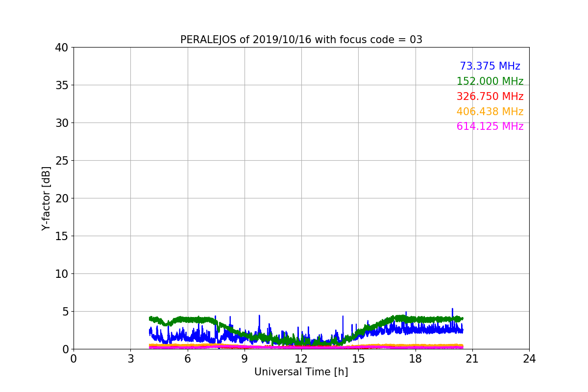588x392 pixels.
Task: Click the y-axis tick label 10
Action: coord(62,274)
